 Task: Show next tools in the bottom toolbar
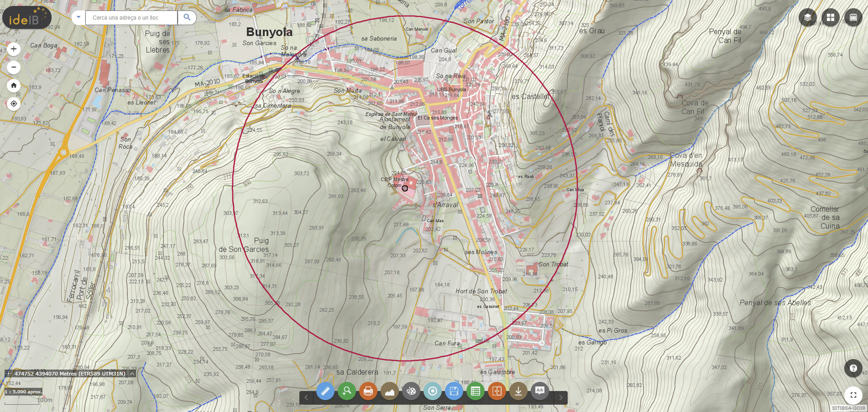pyautogui.click(x=561, y=397)
